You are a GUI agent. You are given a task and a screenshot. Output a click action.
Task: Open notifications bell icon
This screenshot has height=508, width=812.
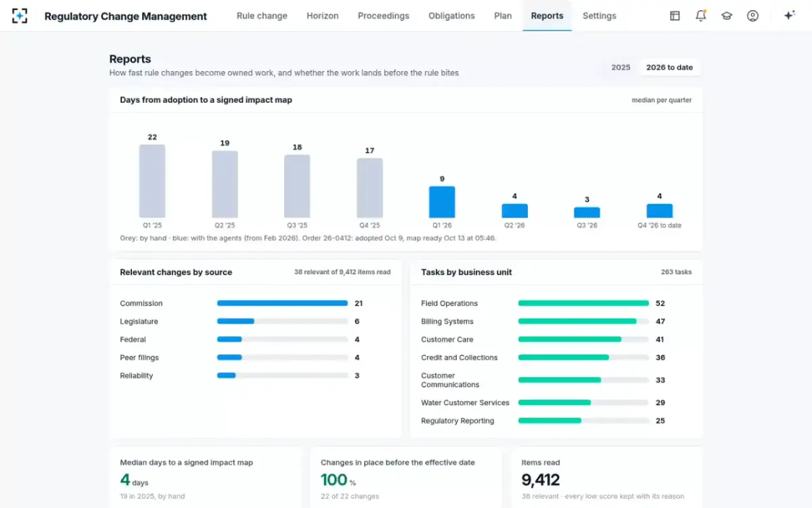[x=701, y=16]
